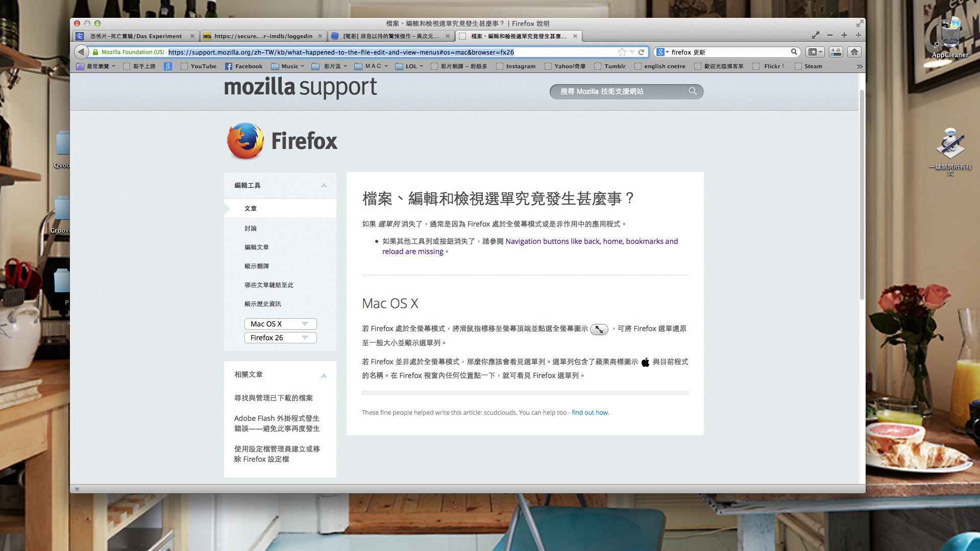Viewport: 980px width, 551px height.
Task: Click the find out how link
Action: pyautogui.click(x=590, y=413)
